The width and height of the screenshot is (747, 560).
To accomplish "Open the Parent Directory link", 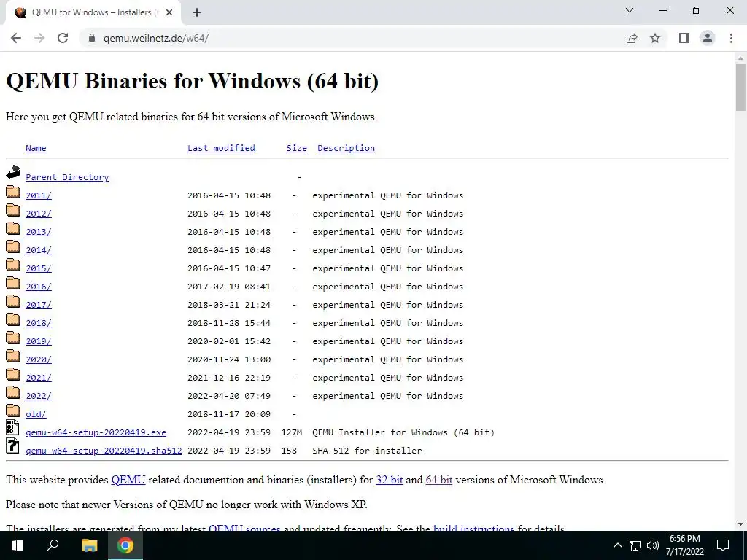I will 67,177.
